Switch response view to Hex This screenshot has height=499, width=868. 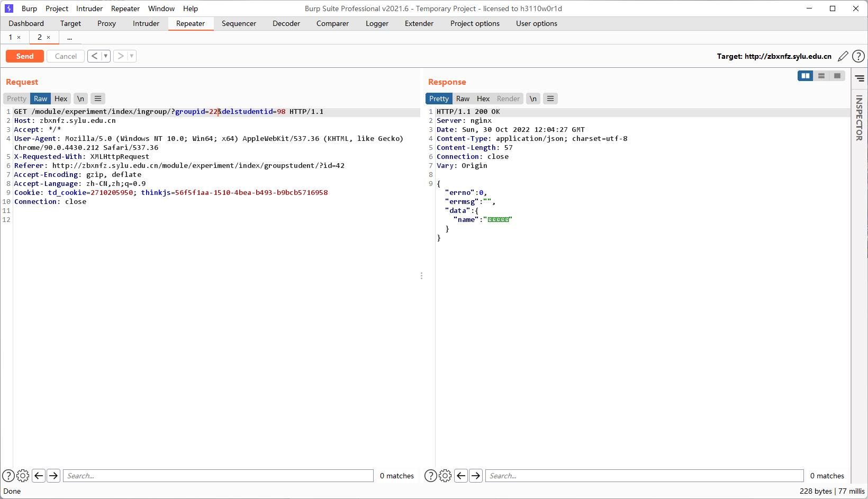483,99
